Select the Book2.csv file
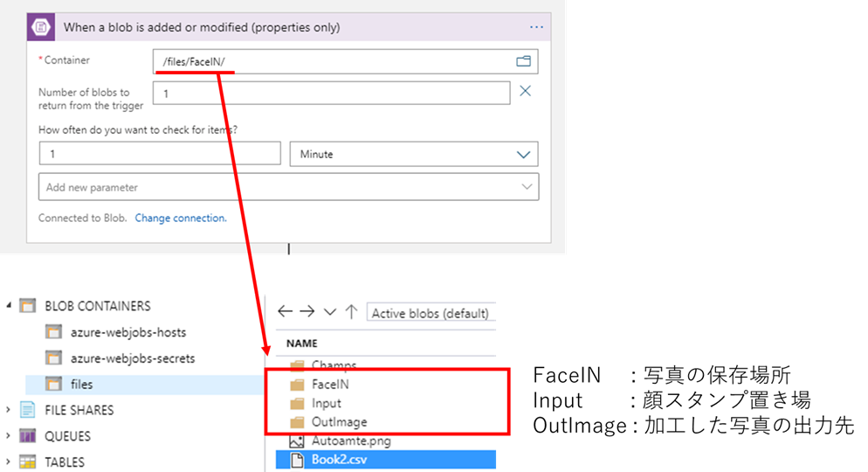Image resolution: width=868 pixels, height=472 pixels. pyautogui.click(x=386, y=460)
